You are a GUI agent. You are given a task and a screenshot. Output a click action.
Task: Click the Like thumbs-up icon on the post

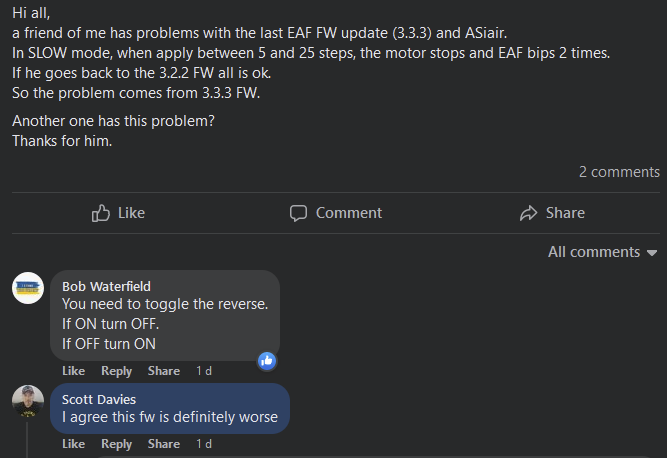coord(101,213)
